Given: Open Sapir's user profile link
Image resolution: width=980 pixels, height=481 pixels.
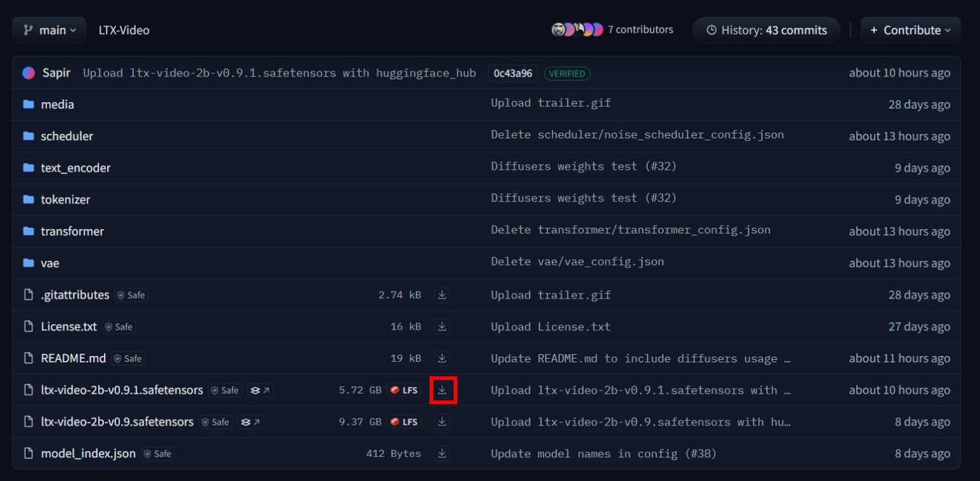Looking at the screenshot, I should [56, 73].
